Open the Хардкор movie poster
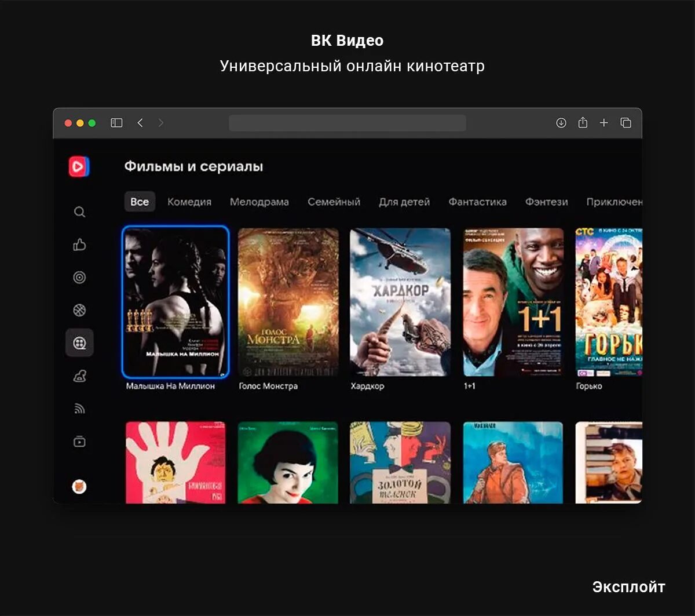Viewport: 695px width, 616px height. click(x=400, y=302)
